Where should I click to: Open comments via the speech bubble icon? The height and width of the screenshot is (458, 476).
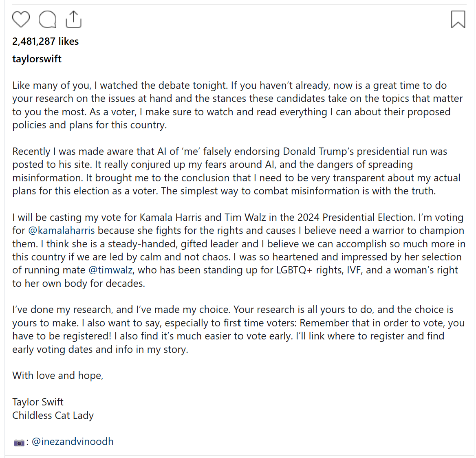[47, 20]
